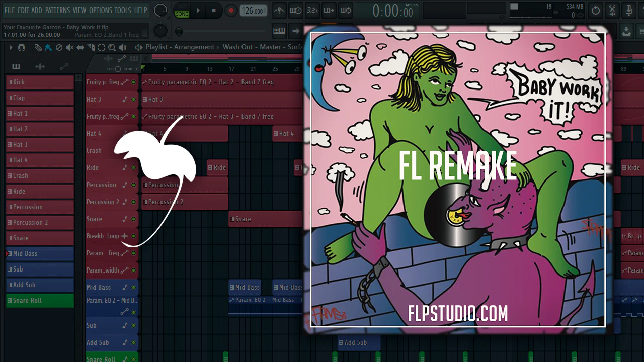The image size is (644, 362).
Task: Mute the Percussion track
Action: pos(133,185)
